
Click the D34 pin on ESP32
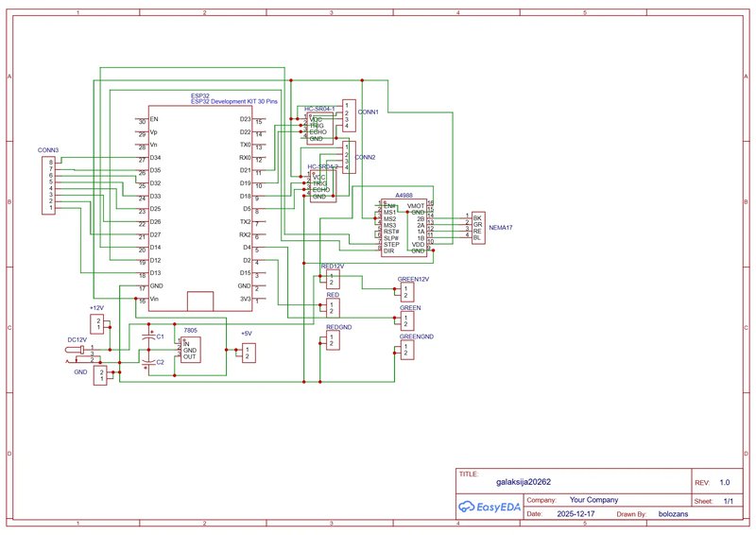click(155, 158)
